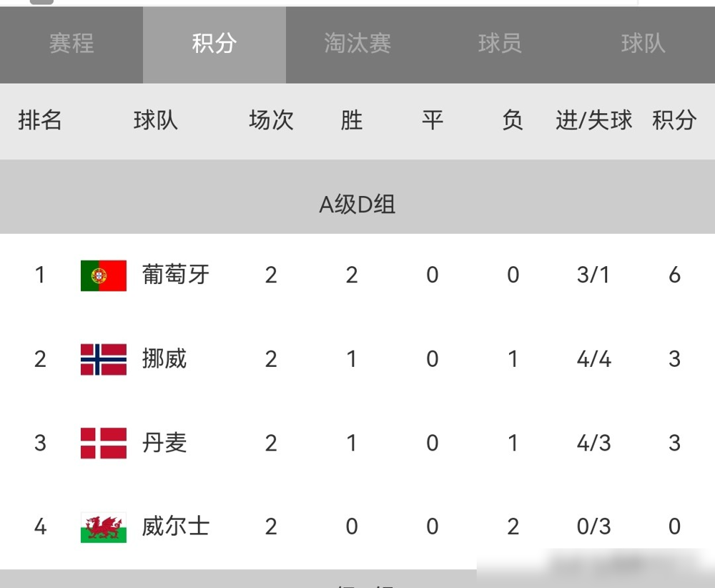Screen dimensions: 715x588
Task: Open 丹麦 team name
Action: pyautogui.click(x=164, y=443)
